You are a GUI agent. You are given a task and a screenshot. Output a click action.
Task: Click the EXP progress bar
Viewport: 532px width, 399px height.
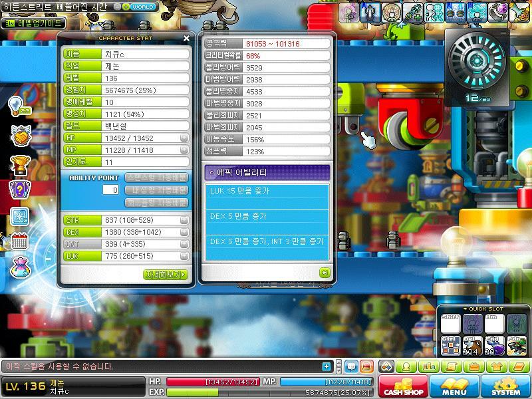pyautogui.click(x=270, y=392)
